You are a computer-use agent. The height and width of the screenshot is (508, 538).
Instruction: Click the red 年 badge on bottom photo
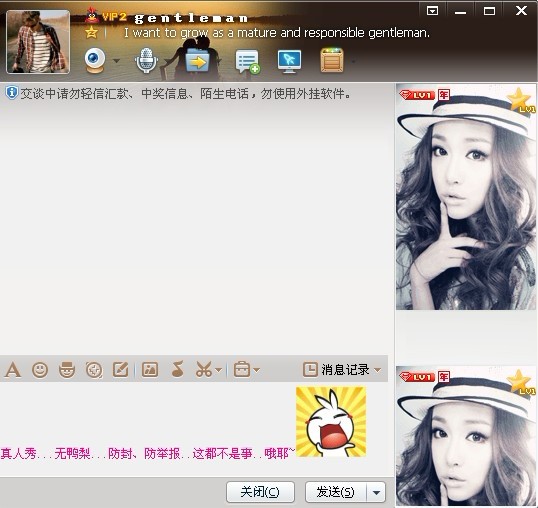click(444, 377)
